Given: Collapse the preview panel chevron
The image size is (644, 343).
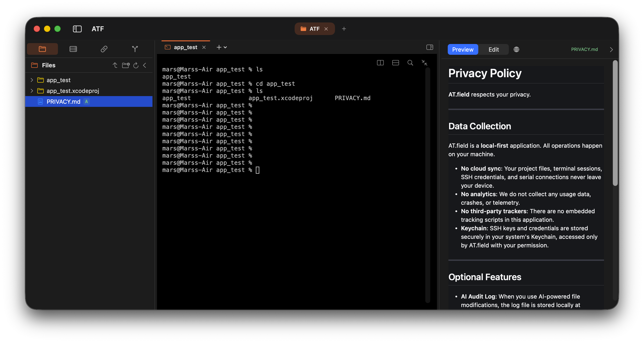Looking at the screenshot, I should coord(611,50).
